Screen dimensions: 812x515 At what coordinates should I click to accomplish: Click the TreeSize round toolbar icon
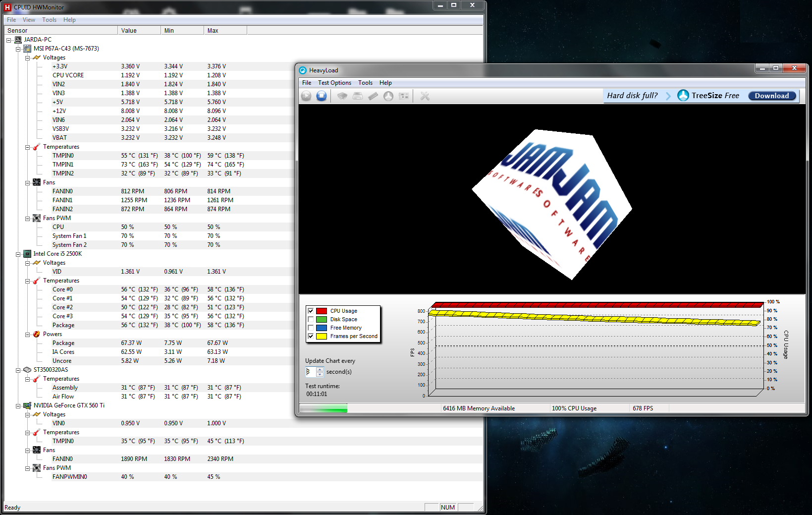pyautogui.click(x=388, y=96)
